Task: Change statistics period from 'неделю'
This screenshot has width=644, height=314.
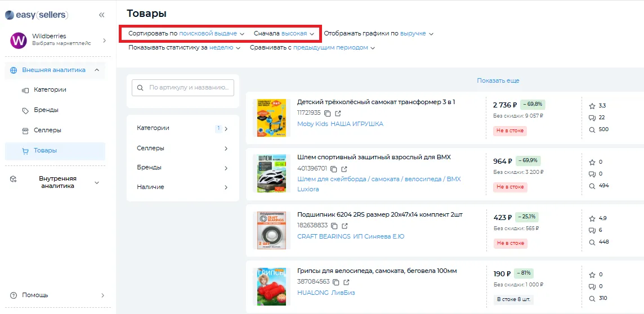Action: point(224,48)
